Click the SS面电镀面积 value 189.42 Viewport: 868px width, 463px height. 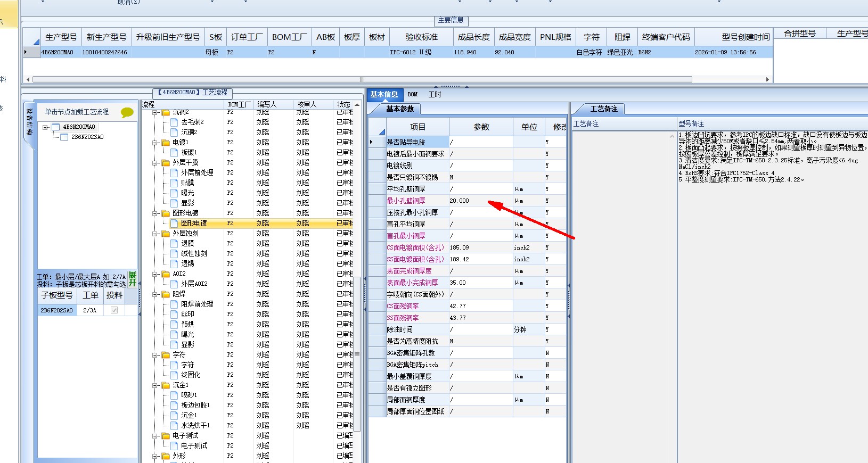(x=481, y=260)
